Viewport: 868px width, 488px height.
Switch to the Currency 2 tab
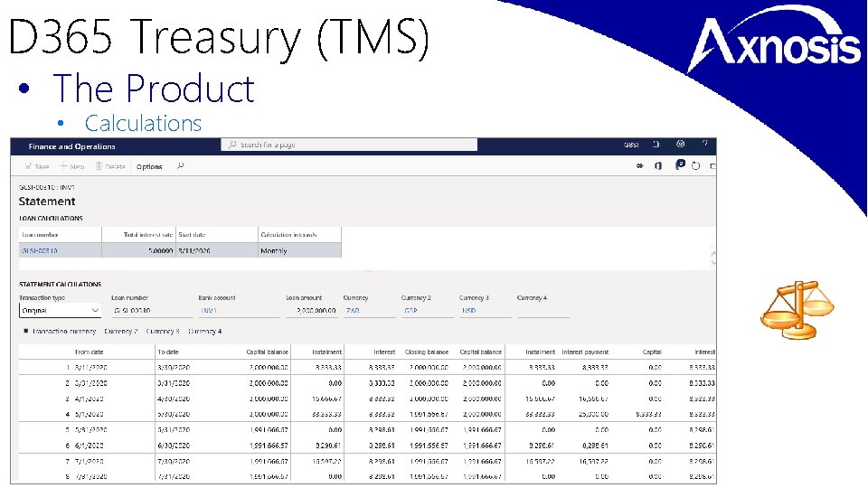[120, 332]
